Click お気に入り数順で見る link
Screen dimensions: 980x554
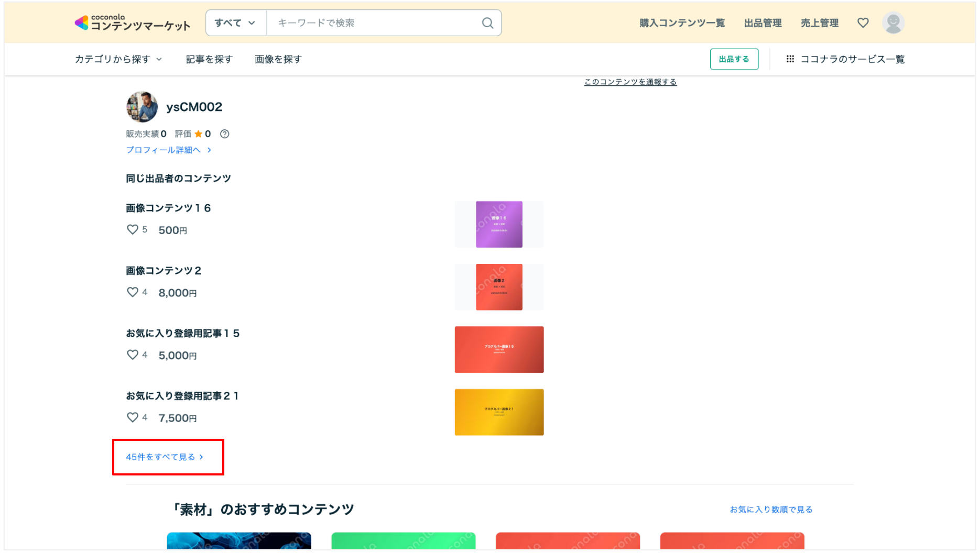(x=771, y=509)
